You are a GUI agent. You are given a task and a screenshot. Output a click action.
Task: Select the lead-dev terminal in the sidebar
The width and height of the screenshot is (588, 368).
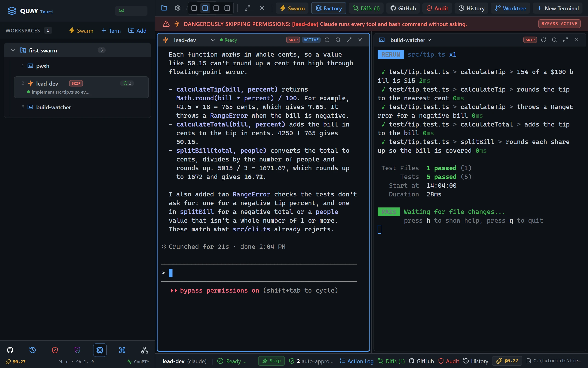click(x=81, y=87)
